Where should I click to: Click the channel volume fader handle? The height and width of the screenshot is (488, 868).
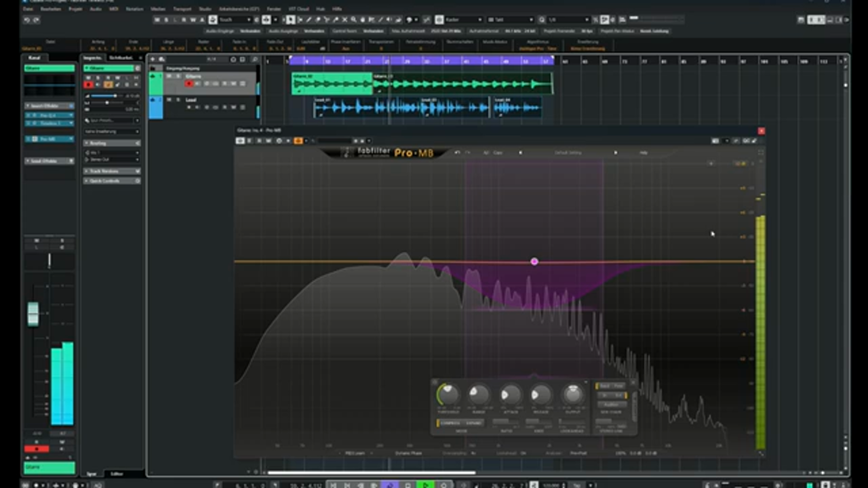[33, 314]
